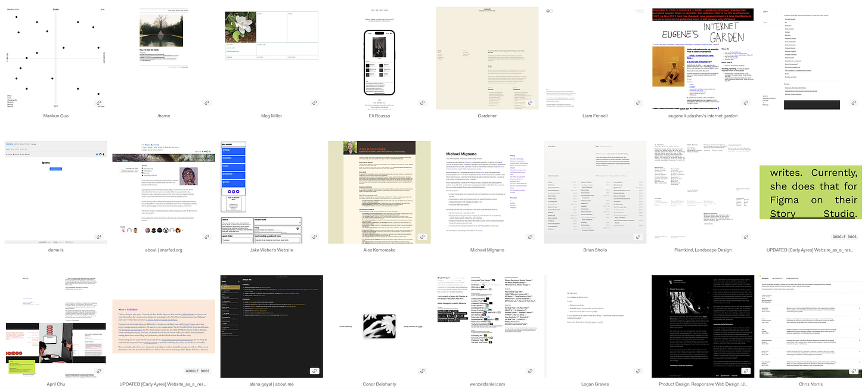Click the '/home' caption

(x=164, y=116)
